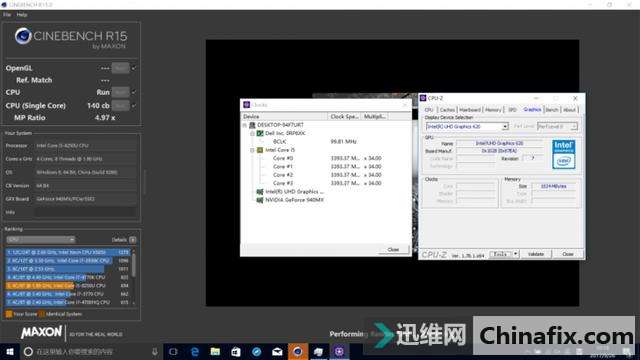Image resolution: width=640 pixels, height=360 pixels.
Task: Launch Microsoft Edge from the taskbar
Action: (x=195, y=351)
